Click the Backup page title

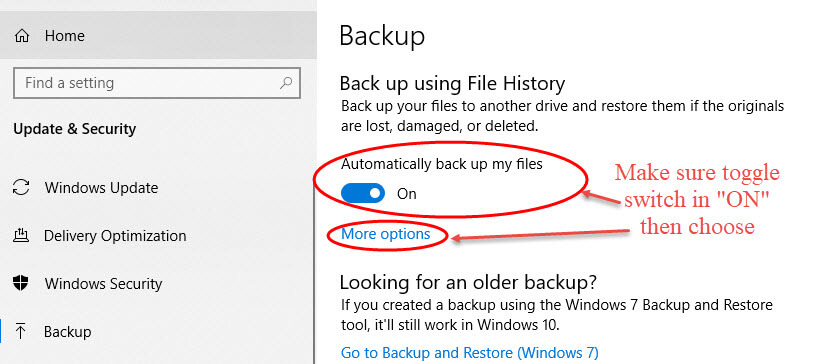[382, 36]
